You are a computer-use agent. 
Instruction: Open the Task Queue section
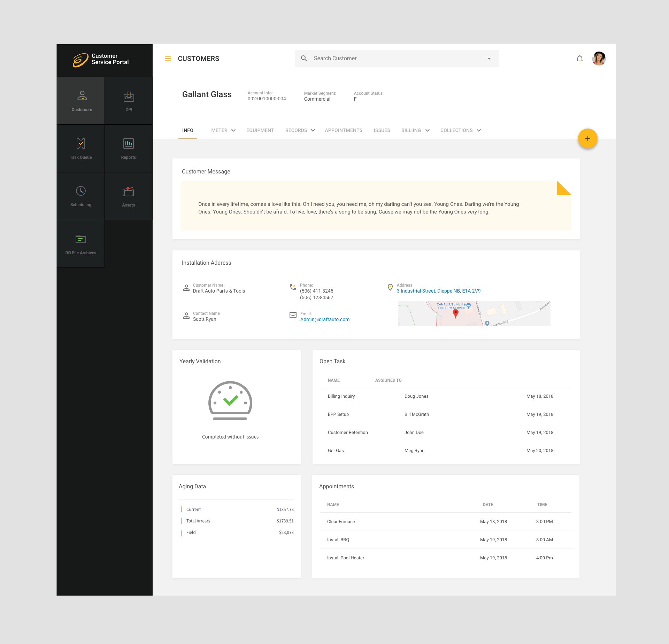81,148
